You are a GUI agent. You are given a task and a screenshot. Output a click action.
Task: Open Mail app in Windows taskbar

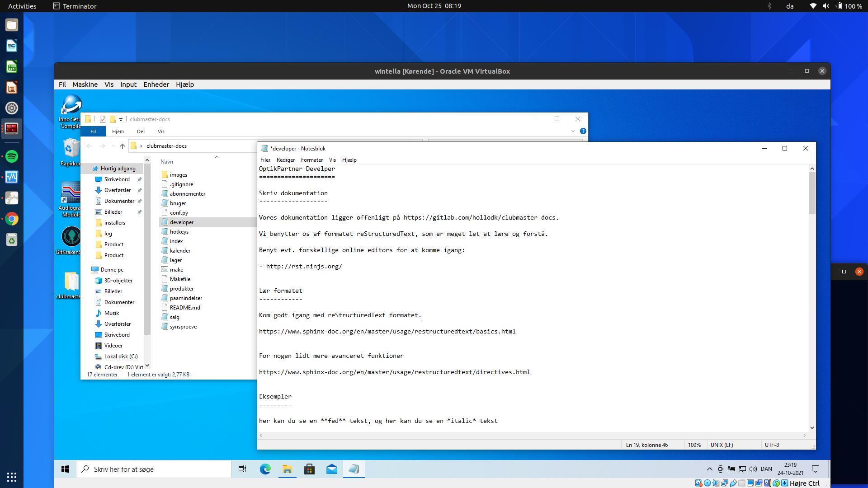click(332, 469)
